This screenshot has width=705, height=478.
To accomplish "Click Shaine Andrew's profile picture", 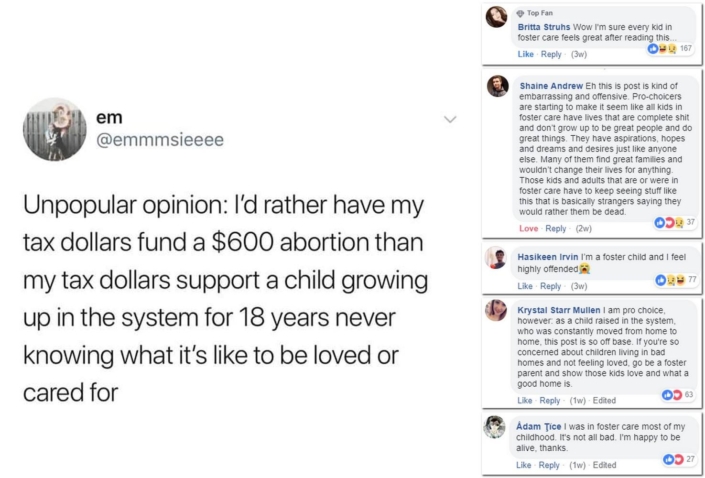I will [x=497, y=89].
